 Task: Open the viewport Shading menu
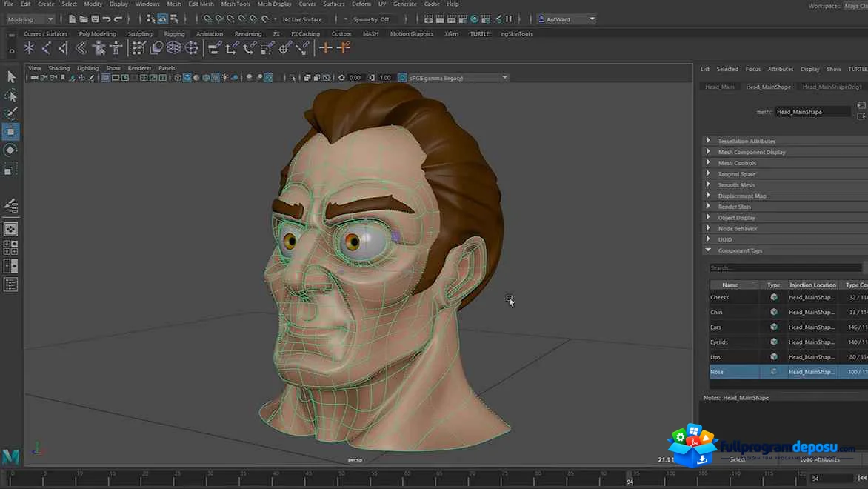(x=59, y=68)
